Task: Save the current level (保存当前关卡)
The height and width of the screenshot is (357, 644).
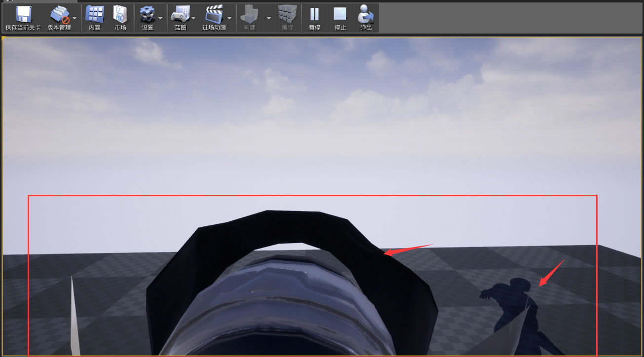Action: [x=23, y=18]
